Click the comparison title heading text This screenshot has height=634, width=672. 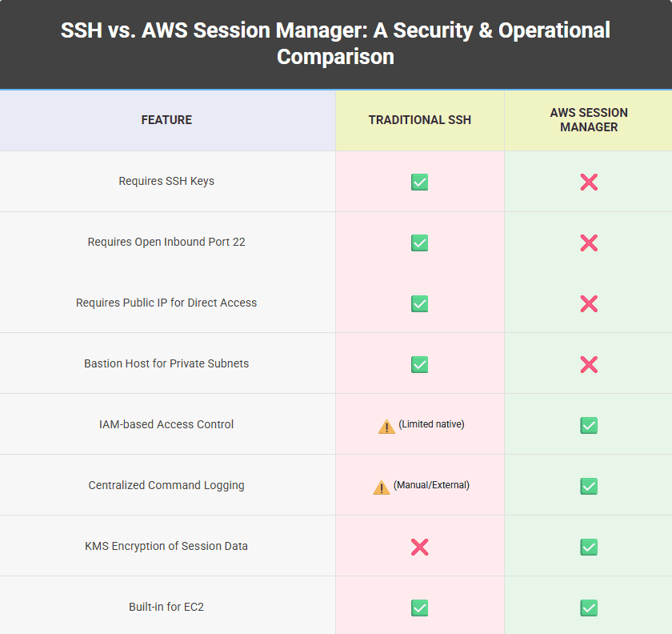[335, 43]
